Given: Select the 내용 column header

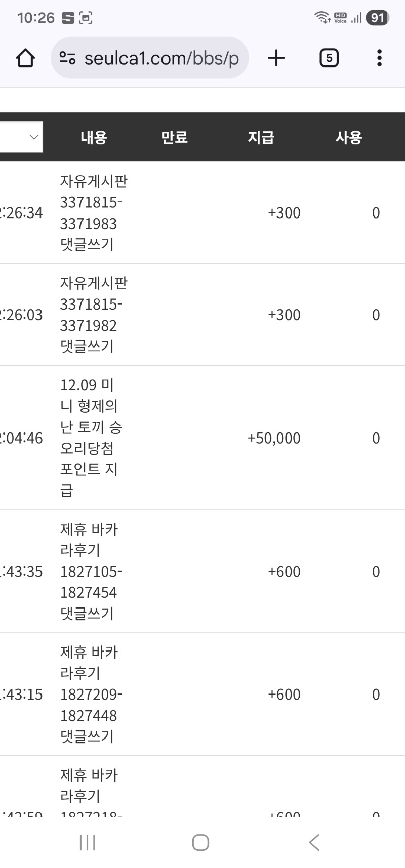Looking at the screenshot, I should (93, 137).
